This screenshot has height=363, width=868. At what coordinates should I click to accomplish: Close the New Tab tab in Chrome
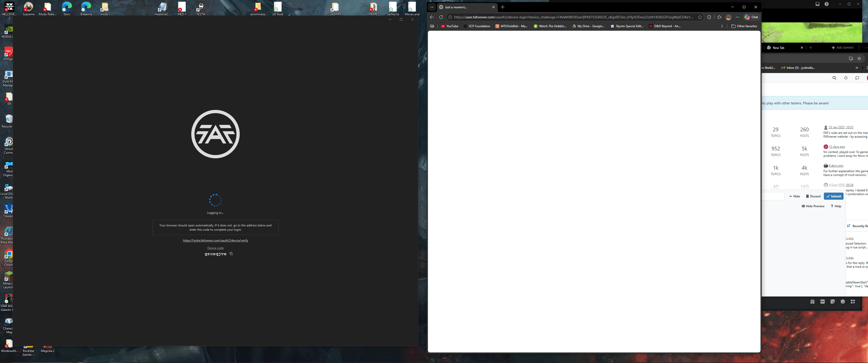(x=802, y=48)
